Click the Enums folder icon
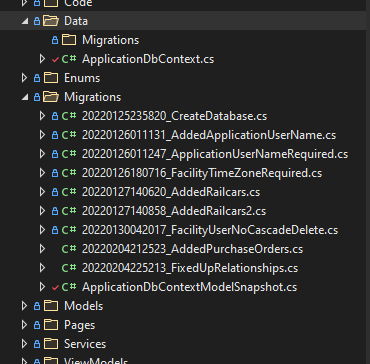The height and width of the screenshot is (364, 370). coord(51,78)
